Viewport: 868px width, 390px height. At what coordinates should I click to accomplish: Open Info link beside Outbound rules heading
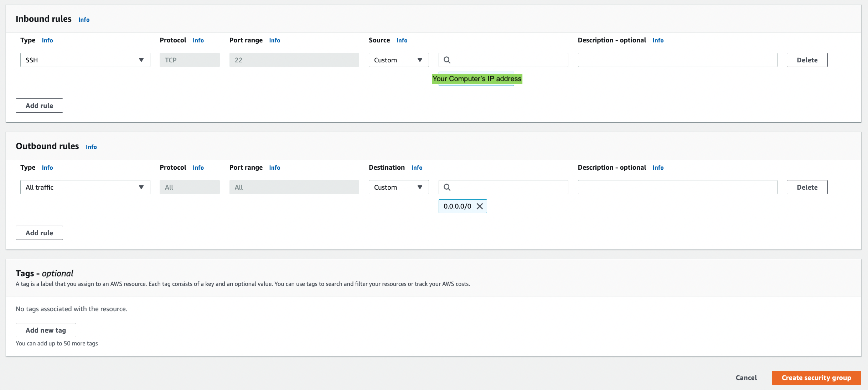point(91,147)
